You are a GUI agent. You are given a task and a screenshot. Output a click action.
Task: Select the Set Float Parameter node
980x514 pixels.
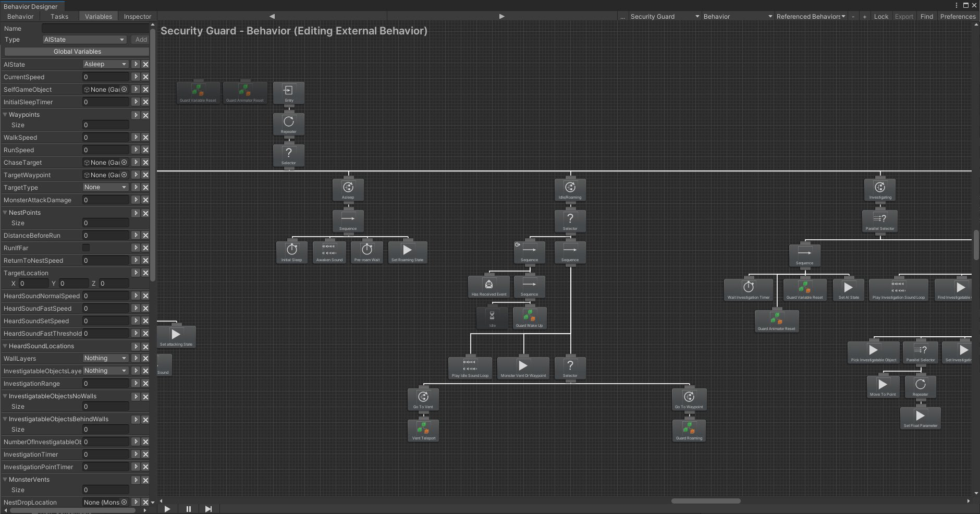click(921, 418)
